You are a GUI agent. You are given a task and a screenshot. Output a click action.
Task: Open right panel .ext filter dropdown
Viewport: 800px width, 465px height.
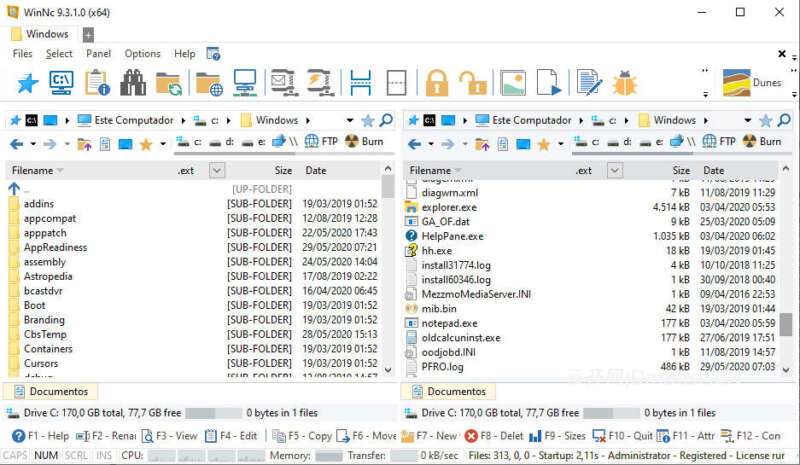(x=615, y=170)
